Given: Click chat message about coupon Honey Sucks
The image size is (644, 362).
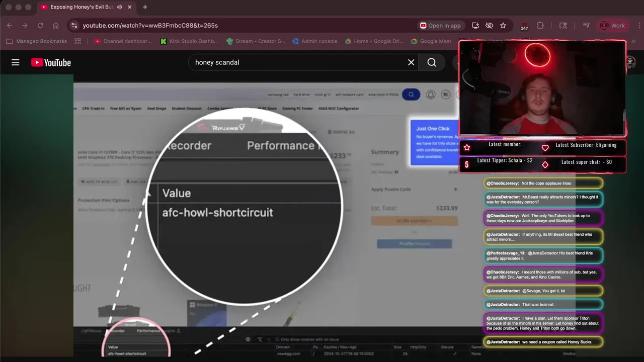Looking at the screenshot, I should 543,342.
